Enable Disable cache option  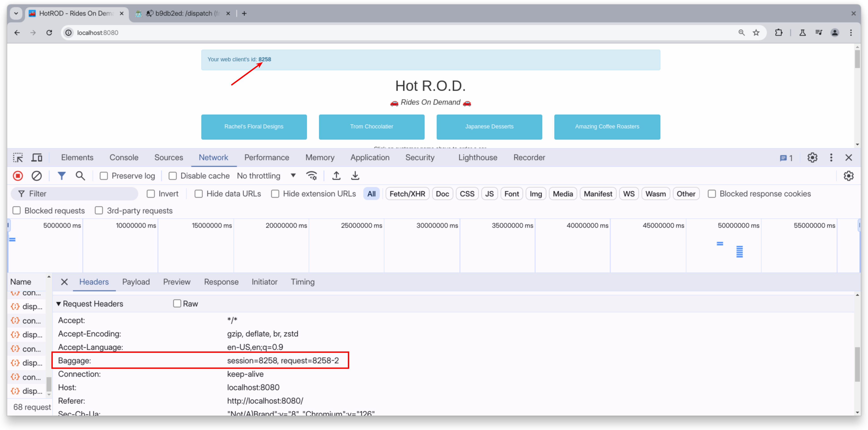172,176
